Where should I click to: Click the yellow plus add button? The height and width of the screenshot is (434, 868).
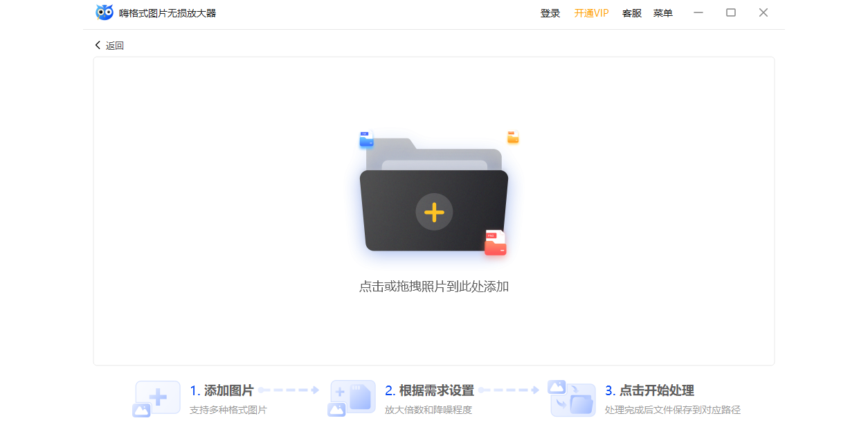[434, 212]
